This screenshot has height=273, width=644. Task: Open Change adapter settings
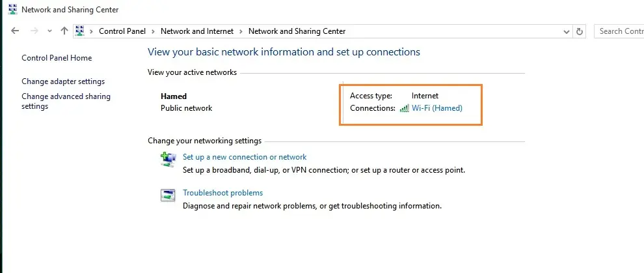[63, 81]
